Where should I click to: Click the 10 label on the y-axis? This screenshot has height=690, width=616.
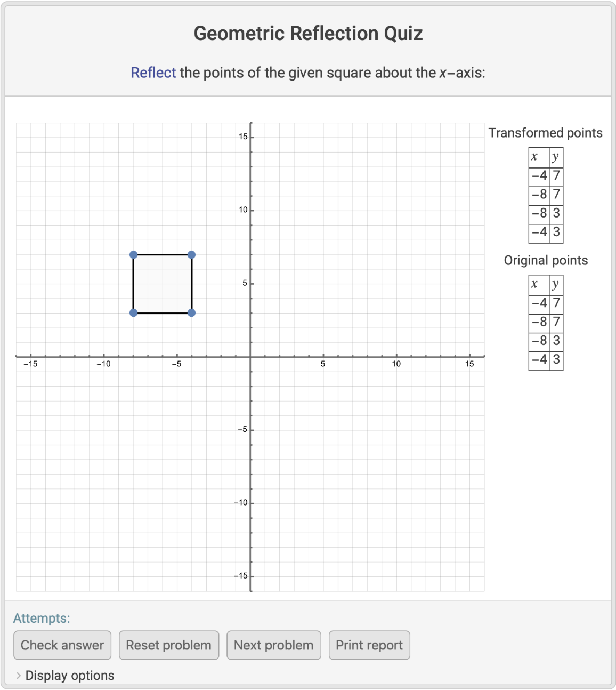point(243,210)
